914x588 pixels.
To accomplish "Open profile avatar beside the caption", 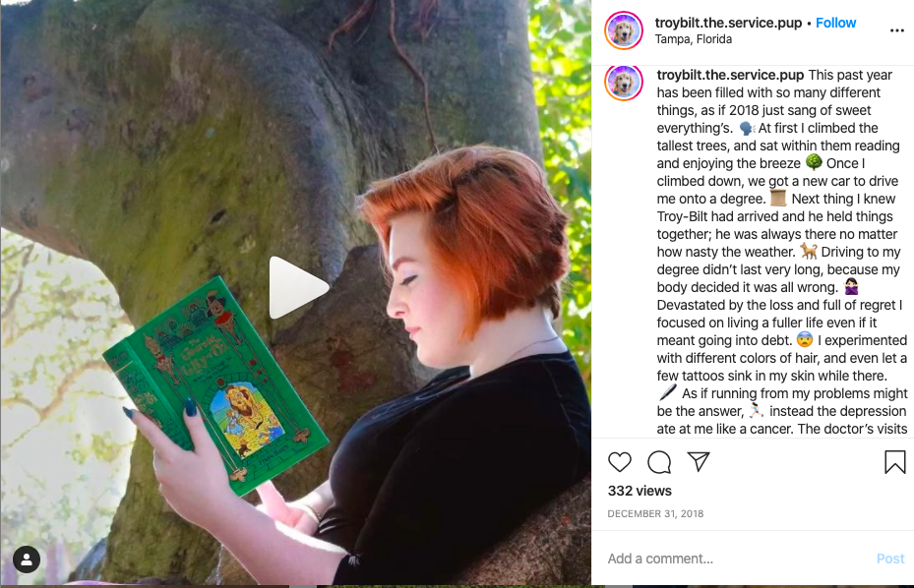I will pos(624,82).
